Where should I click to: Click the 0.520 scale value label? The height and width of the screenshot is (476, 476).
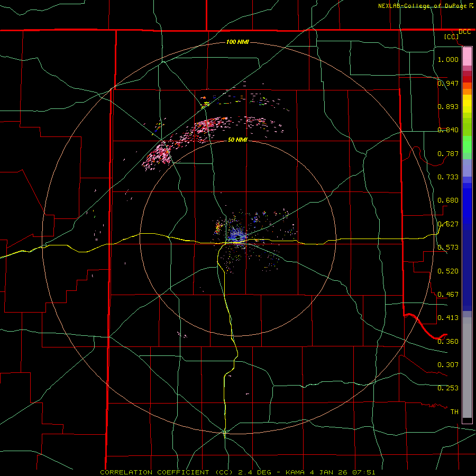pos(448,271)
